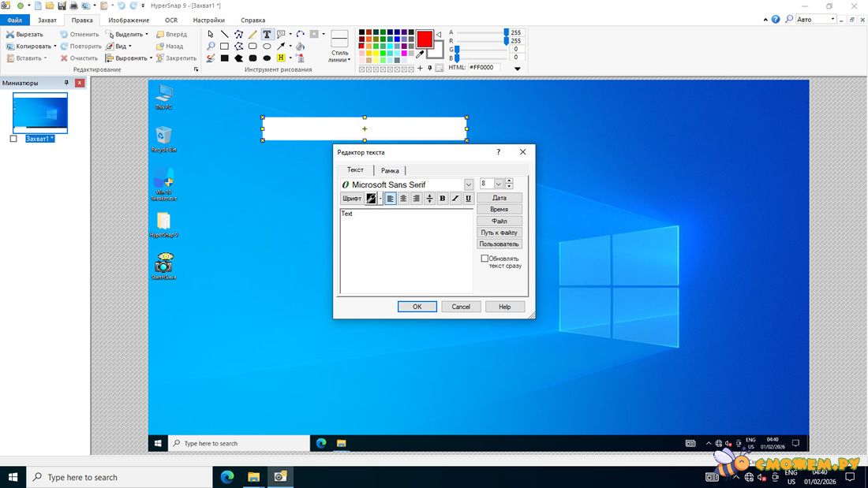Screen dimensions: 868x488
Task: Center-align the text in the dialog
Action: click(403, 199)
